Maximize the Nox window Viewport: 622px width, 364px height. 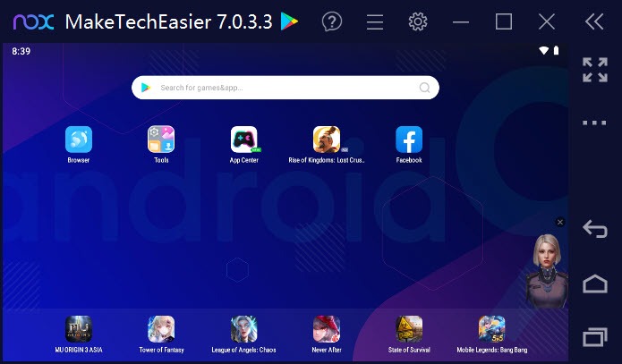tap(504, 21)
